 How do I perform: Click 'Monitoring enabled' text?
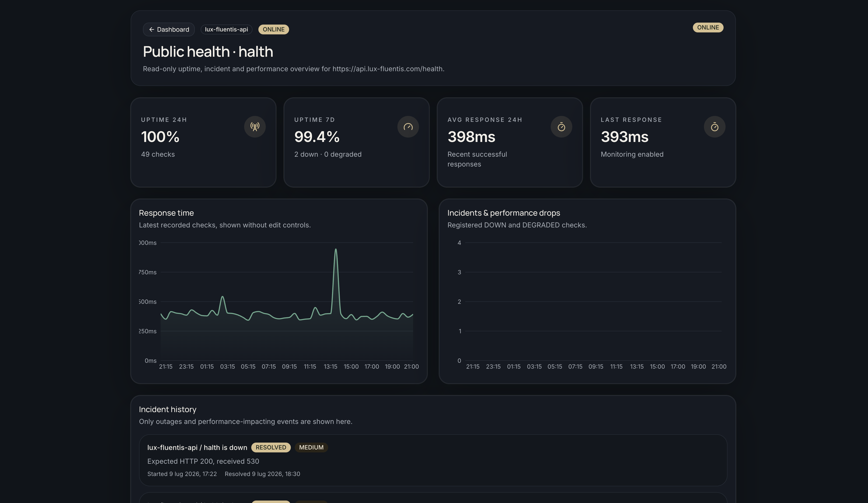coord(632,154)
